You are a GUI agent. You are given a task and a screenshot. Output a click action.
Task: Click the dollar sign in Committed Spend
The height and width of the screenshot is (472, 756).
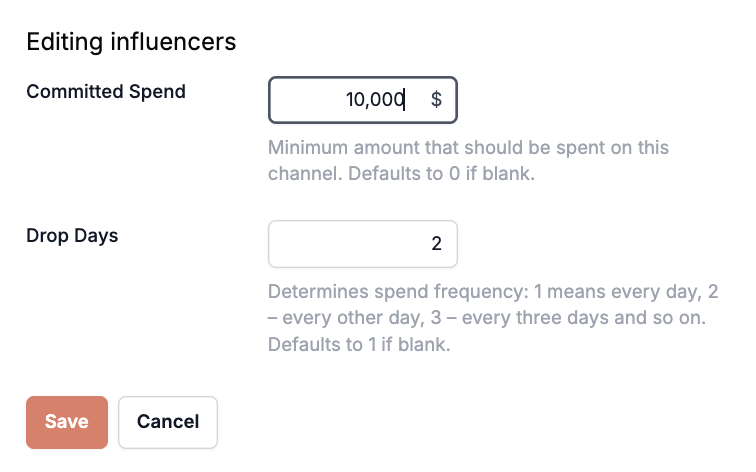[x=436, y=99]
